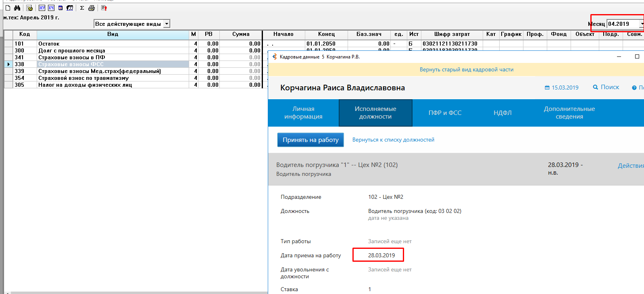This screenshot has height=294, width=644.
Task: Click the report with red exclamation icon
Action: click(x=104, y=8)
